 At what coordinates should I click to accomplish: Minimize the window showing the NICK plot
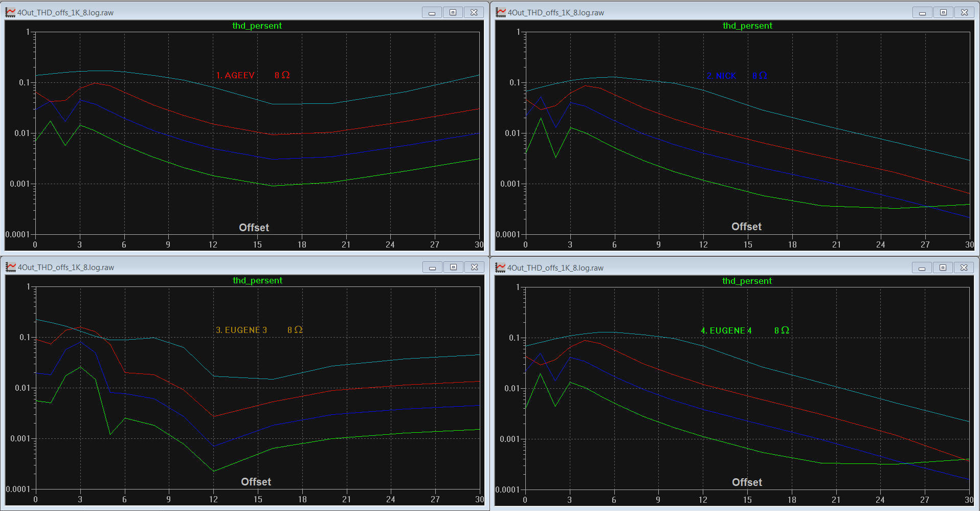pos(922,12)
